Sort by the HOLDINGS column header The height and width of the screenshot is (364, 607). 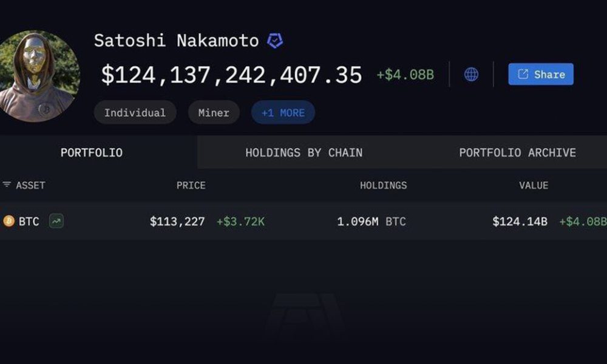383,185
